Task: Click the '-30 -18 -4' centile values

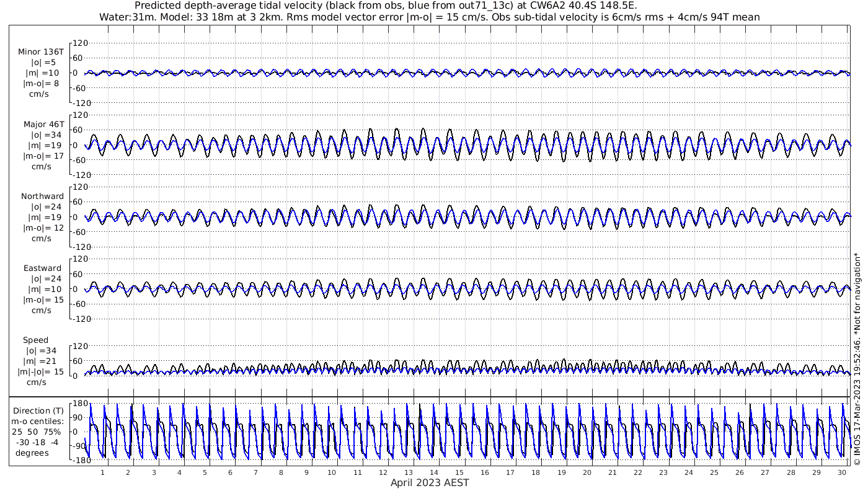Action: (37, 442)
